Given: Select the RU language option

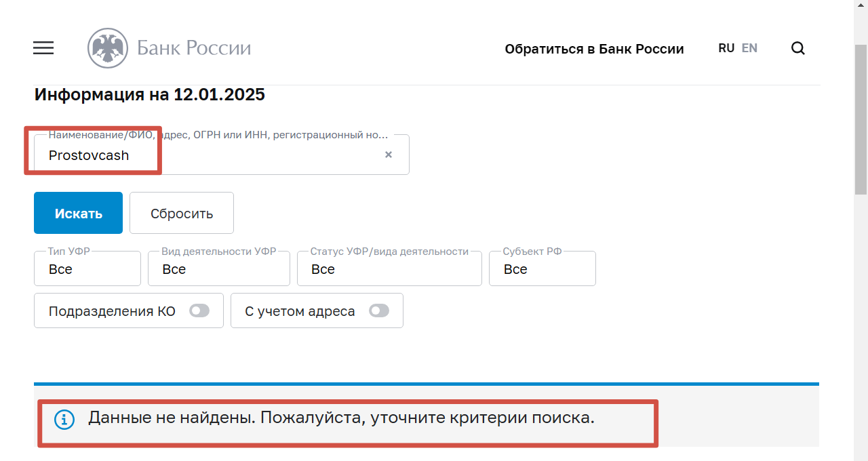Looking at the screenshot, I should [x=726, y=48].
